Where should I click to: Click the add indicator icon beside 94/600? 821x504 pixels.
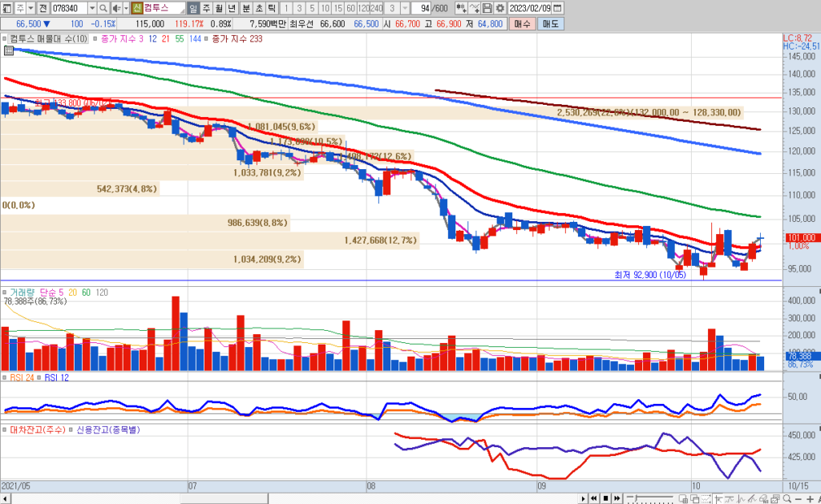click(462, 8)
